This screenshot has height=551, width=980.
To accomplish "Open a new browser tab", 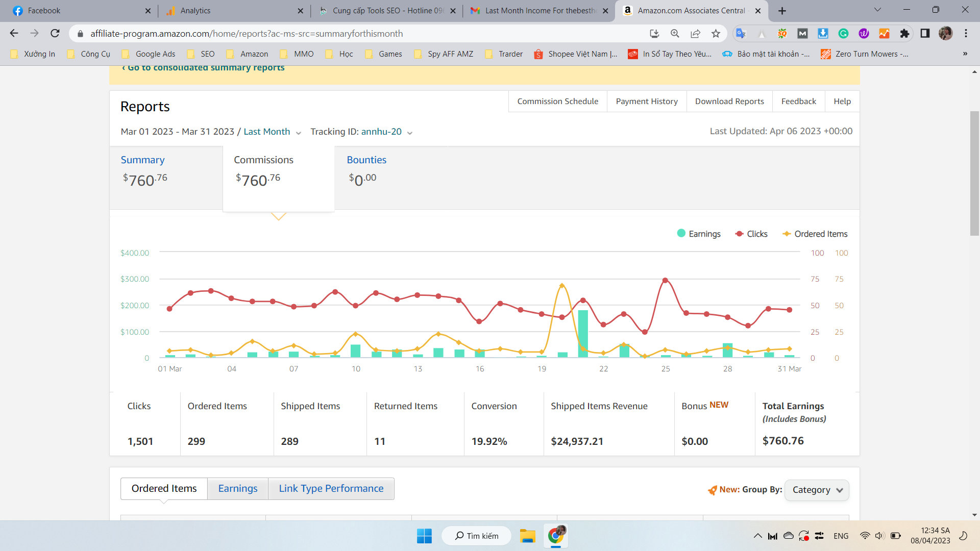I will (782, 11).
